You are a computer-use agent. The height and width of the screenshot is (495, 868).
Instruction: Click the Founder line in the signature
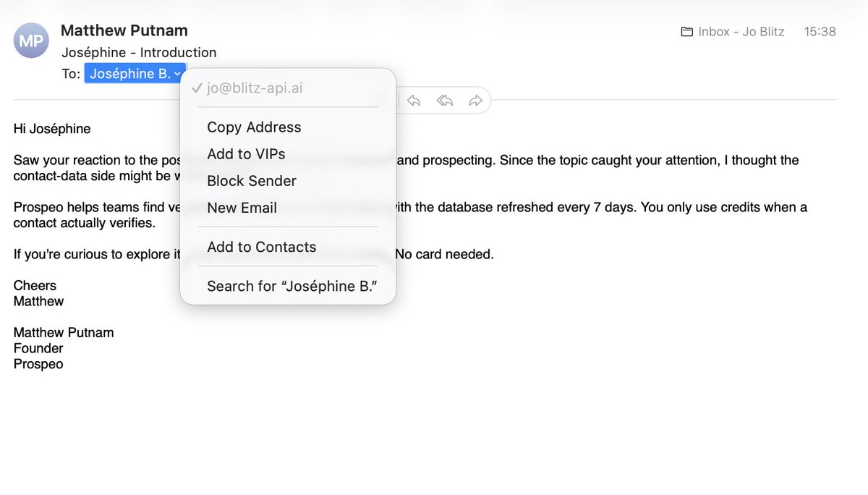tap(38, 348)
